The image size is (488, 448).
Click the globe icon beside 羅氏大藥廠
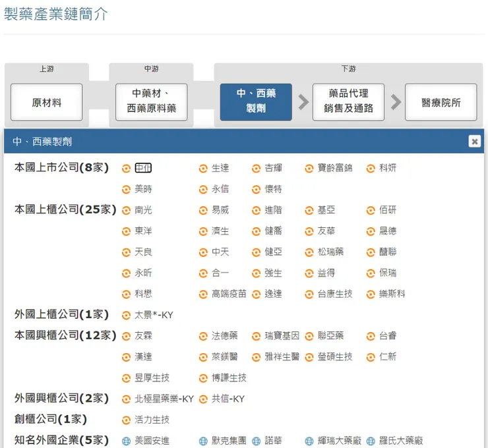[x=371, y=441]
